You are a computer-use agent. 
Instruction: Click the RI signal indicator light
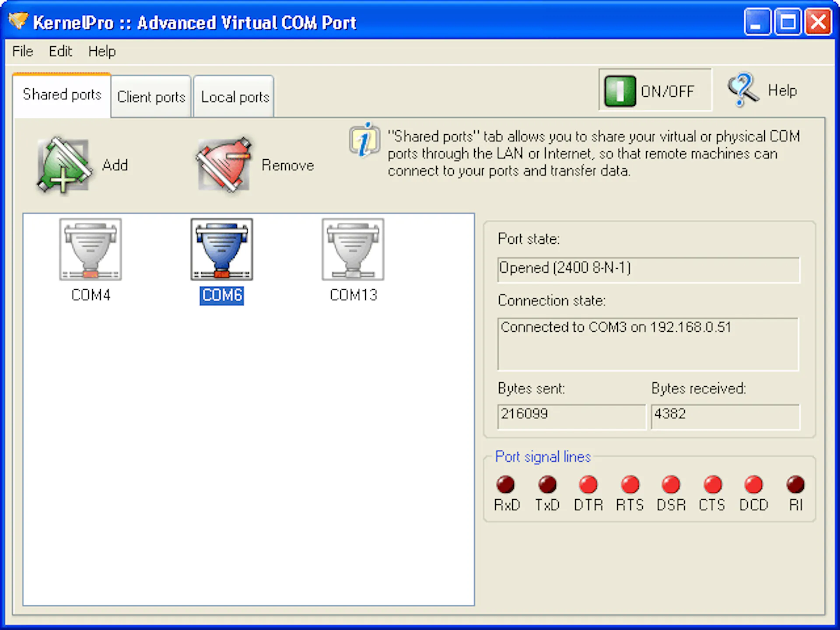point(795,484)
